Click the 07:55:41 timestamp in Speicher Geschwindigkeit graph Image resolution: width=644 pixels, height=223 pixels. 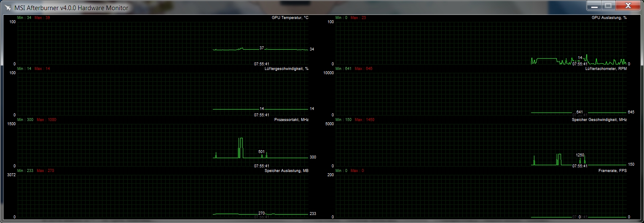(x=580, y=166)
